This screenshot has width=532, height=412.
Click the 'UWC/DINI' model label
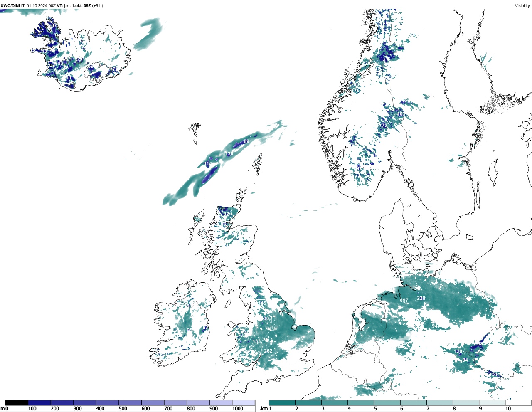click(10, 6)
